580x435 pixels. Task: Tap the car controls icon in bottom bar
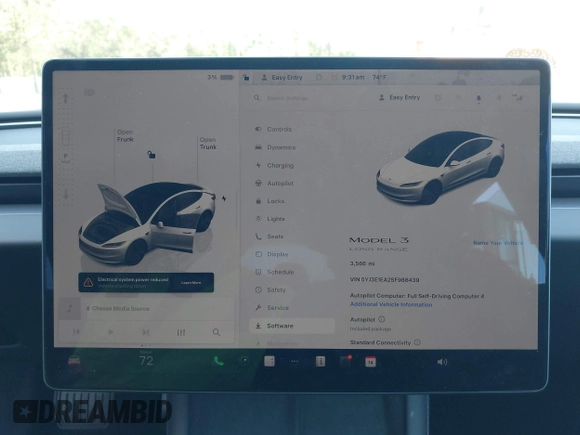point(74,360)
